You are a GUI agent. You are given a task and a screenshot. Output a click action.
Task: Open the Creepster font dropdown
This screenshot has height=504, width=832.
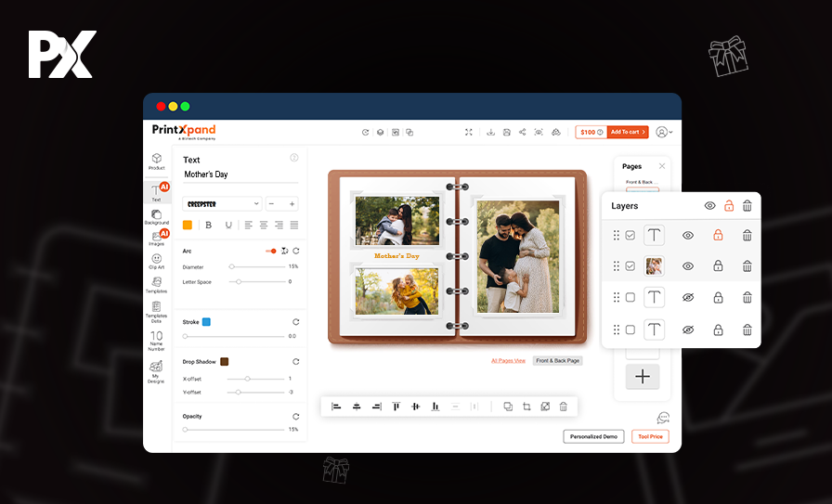[223, 203]
